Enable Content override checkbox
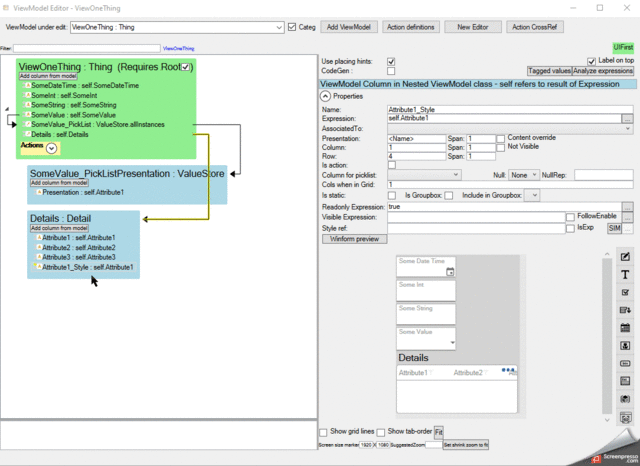This screenshot has height=466, width=640. coord(500,139)
